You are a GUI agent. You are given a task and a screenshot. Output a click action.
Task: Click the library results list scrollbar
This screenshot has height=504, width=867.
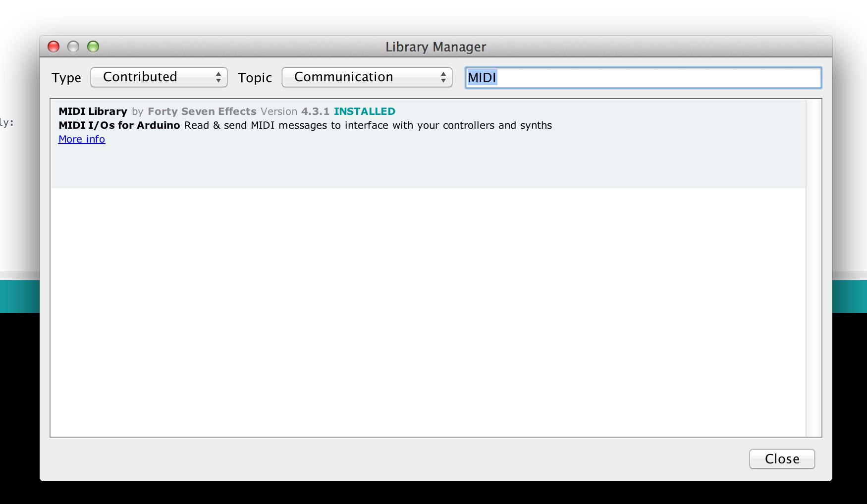(813, 267)
